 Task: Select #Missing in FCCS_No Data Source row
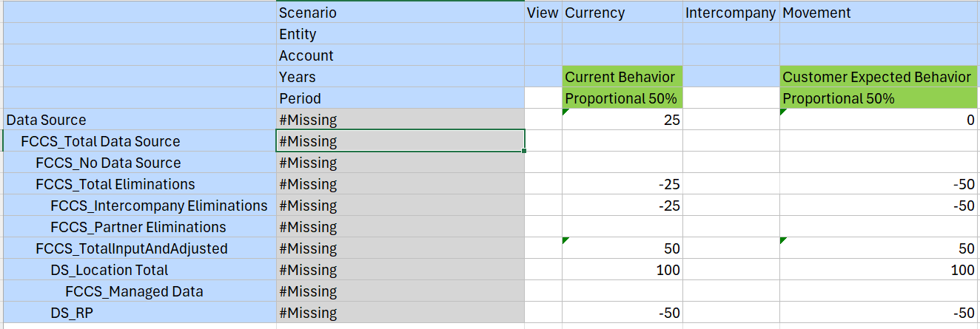point(400,163)
